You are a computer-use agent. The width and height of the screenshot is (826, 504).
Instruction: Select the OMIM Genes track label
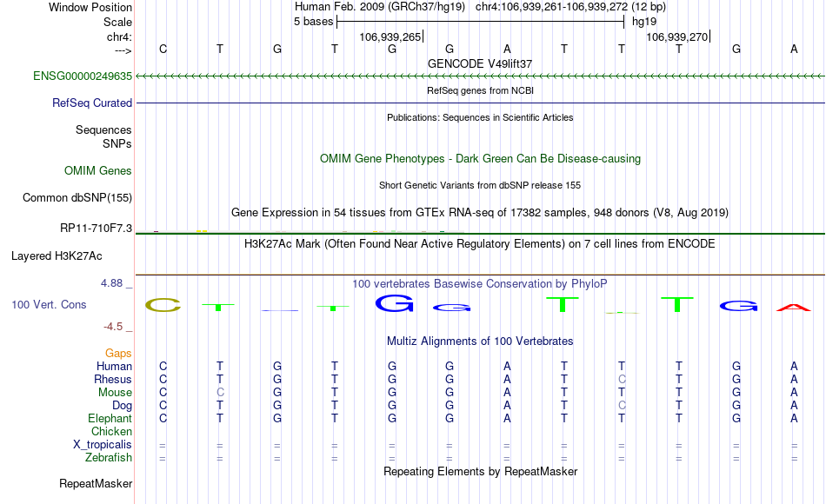[x=97, y=170]
